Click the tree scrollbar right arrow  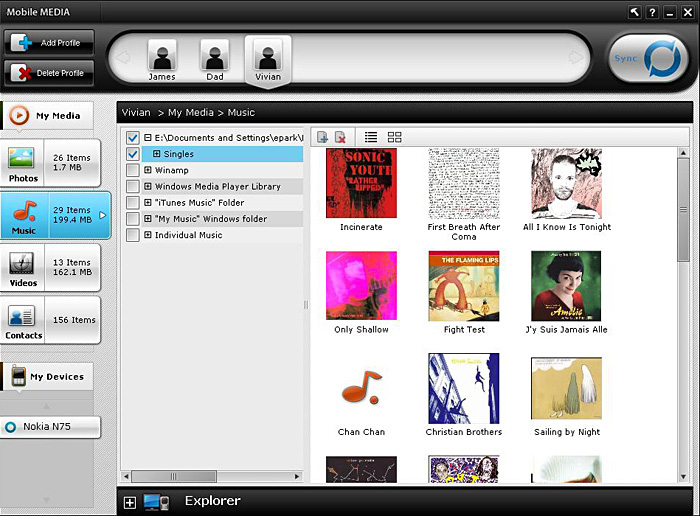coord(297,476)
